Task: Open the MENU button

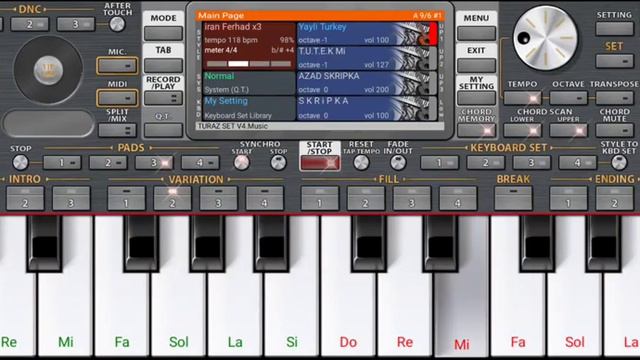Action: point(476,33)
